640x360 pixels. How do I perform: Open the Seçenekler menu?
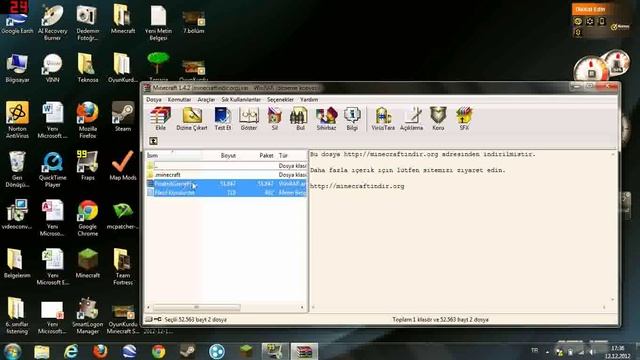pyautogui.click(x=280, y=100)
